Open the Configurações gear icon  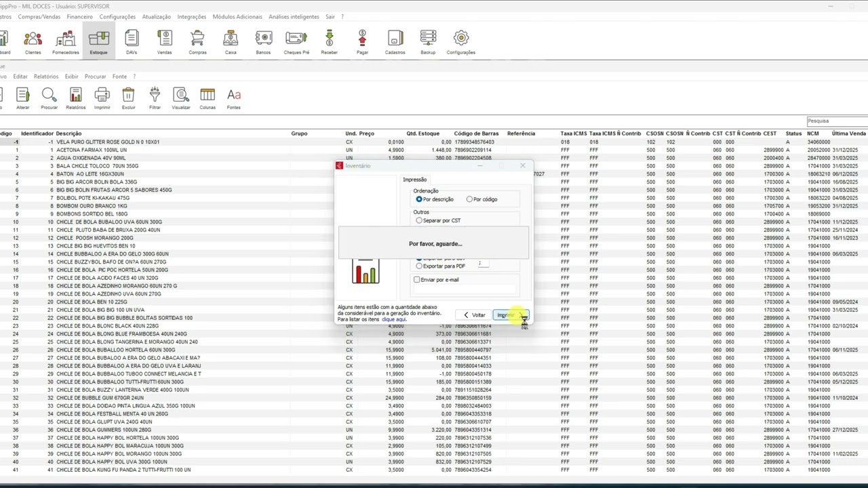pyautogui.click(x=461, y=42)
